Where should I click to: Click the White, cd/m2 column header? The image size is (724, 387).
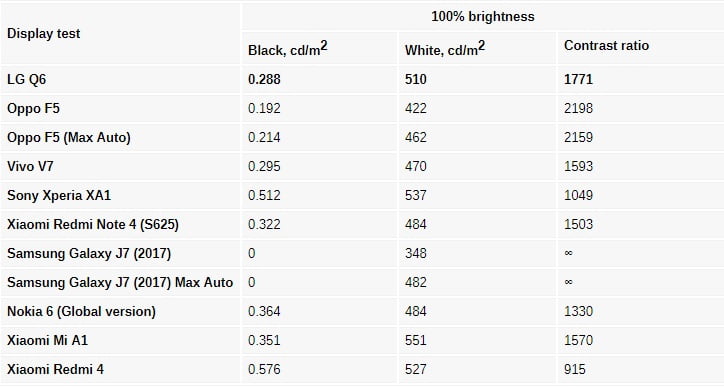point(445,48)
